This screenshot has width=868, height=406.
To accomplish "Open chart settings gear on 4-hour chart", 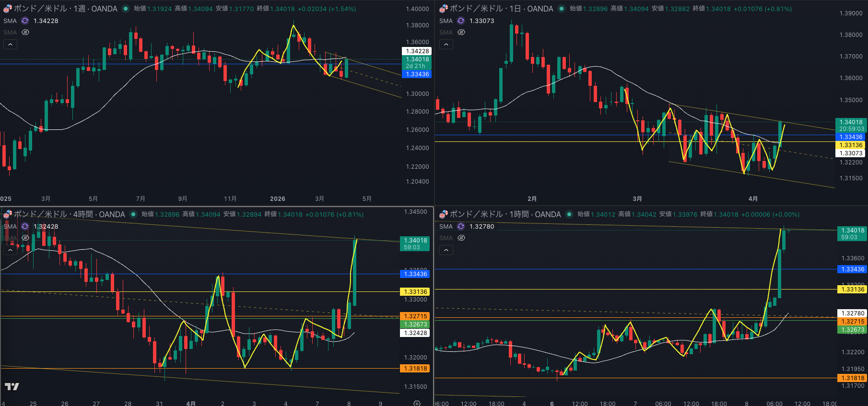I will (x=417, y=403).
